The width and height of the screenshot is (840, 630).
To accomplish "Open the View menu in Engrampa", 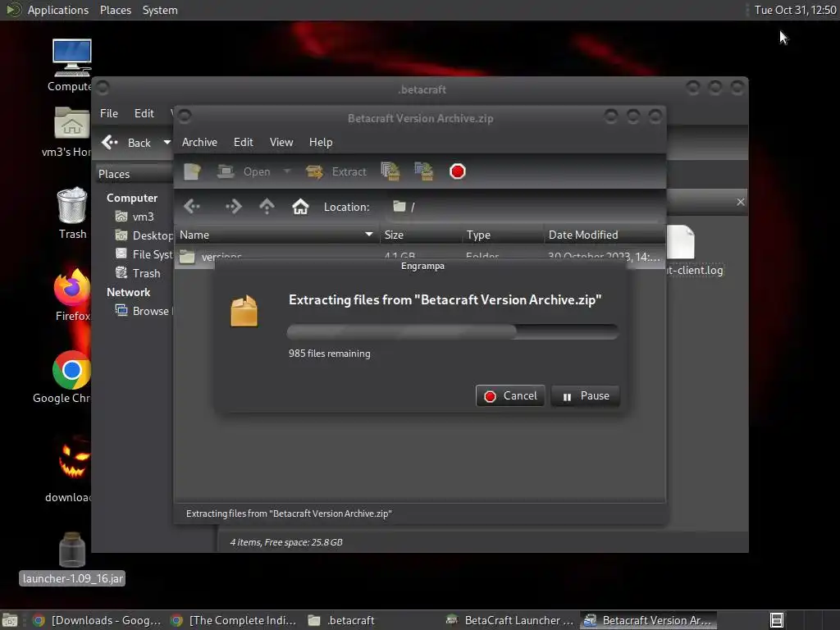I will tap(281, 142).
